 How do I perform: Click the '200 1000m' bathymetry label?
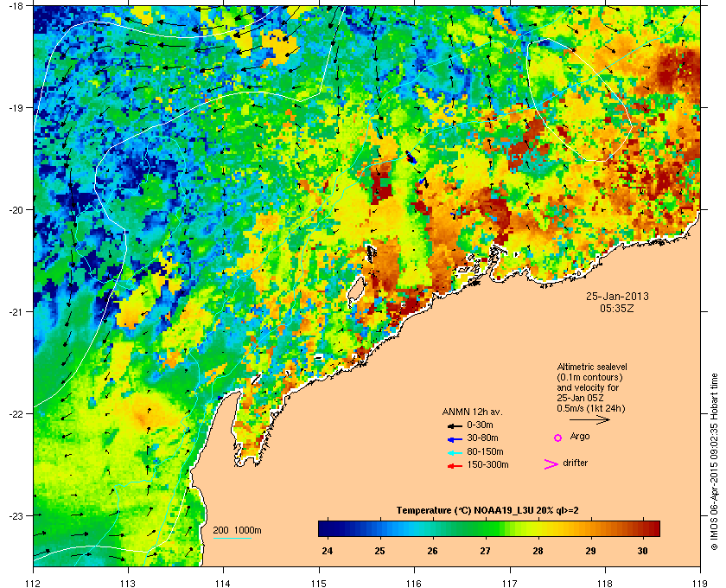[237, 531]
